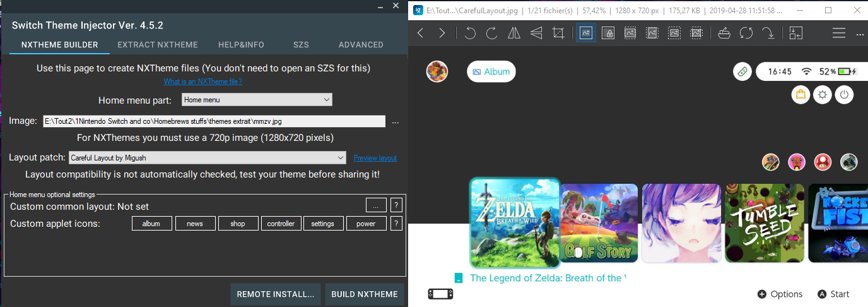This screenshot has width=868, height=307.
Task: Click the Wi-Fi indicator in preview
Action: click(x=807, y=71)
